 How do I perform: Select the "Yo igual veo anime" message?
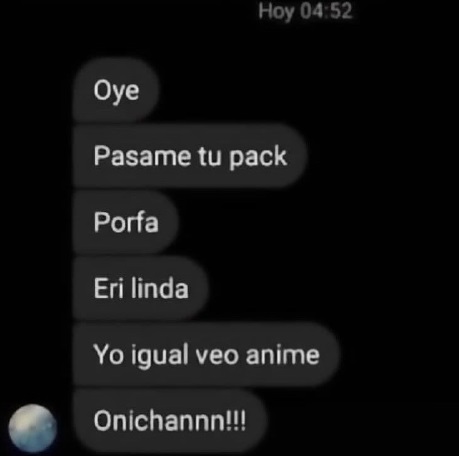tap(206, 355)
